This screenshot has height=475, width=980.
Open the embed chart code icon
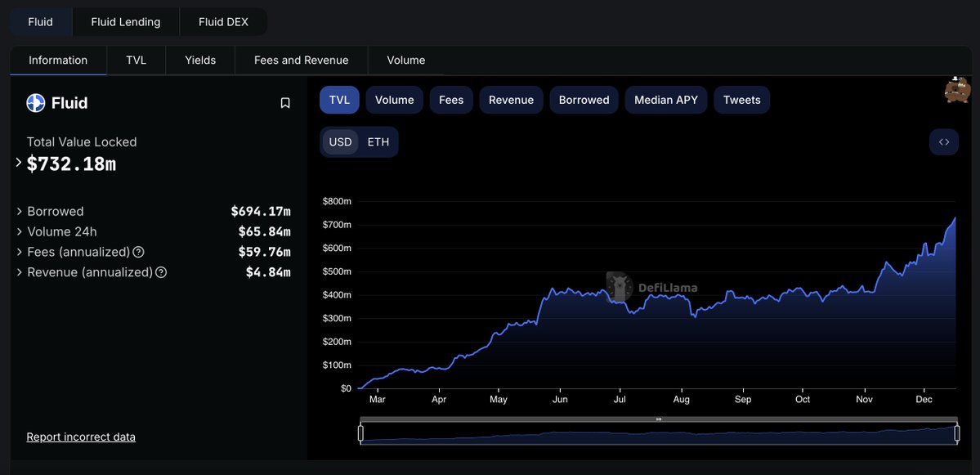click(944, 142)
